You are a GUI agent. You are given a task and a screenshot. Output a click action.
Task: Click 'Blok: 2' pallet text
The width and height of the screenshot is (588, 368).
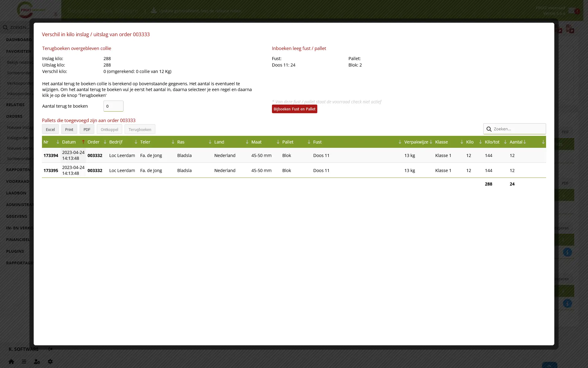[x=355, y=65]
